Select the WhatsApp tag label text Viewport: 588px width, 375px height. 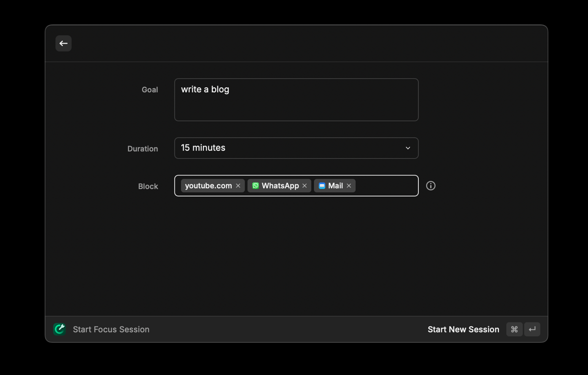point(280,186)
